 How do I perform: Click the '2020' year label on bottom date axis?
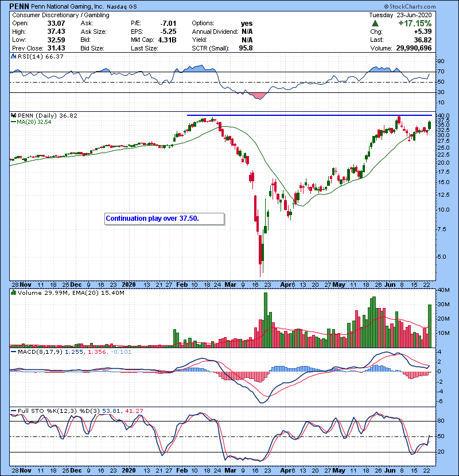coord(129,470)
